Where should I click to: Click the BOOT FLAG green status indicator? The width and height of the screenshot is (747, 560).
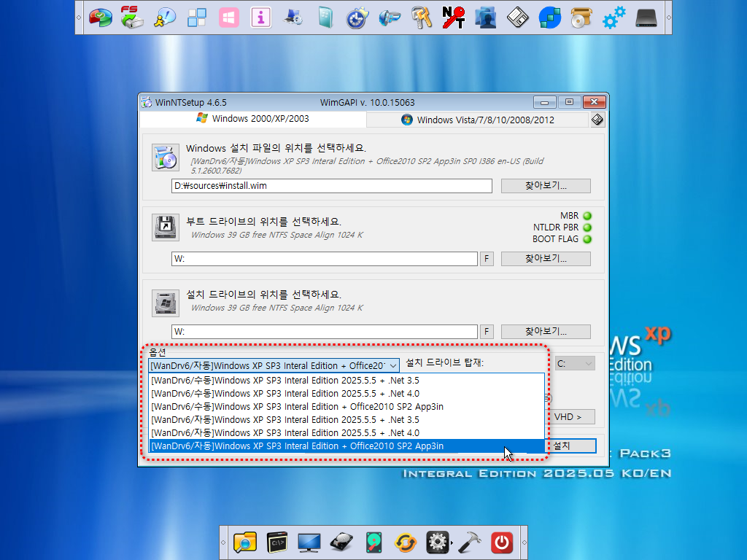click(587, 239)
